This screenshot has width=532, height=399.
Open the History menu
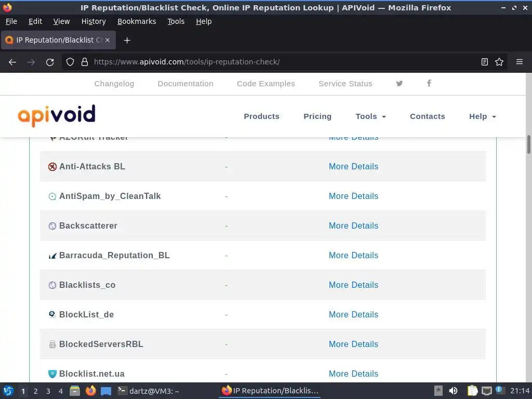pyautogui.click(x=94, y=21)
